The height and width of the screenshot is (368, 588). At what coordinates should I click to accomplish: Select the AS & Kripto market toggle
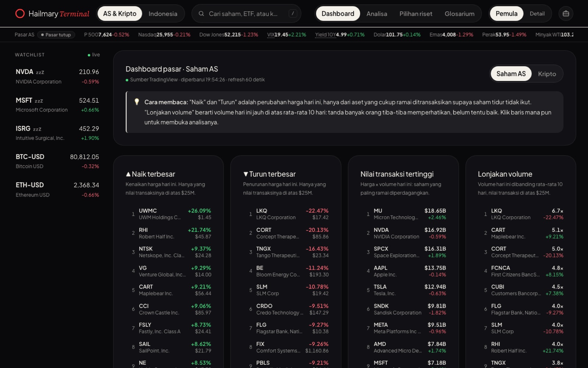tap(120, 14)
